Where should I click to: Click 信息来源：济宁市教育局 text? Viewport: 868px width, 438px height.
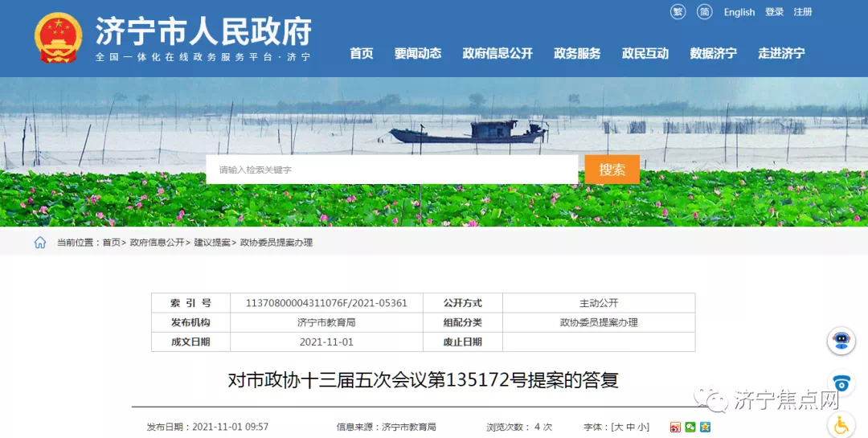[387, 427]
